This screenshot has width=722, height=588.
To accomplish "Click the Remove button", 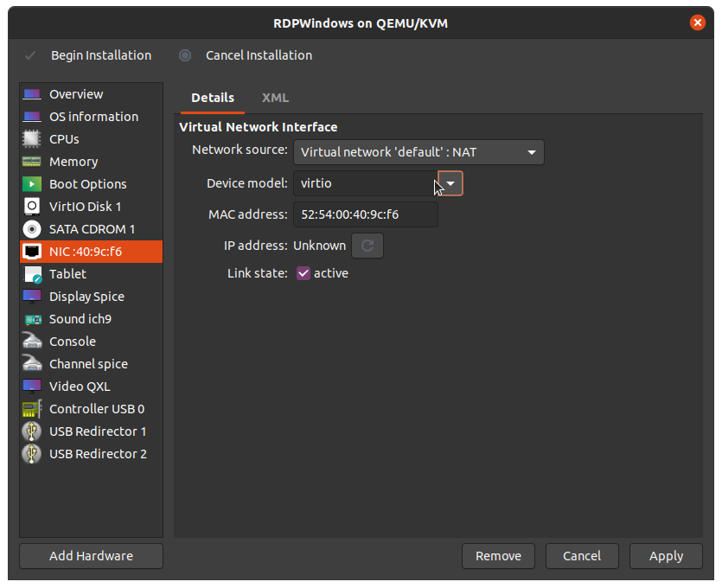I will (498, 556).
